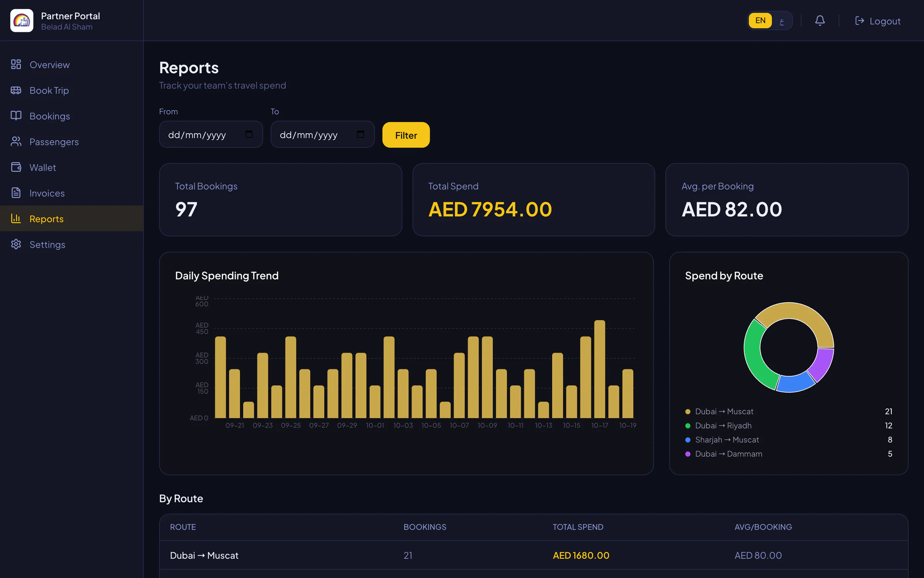Click AED 1680.00 in the route table
Viewport: 924px width, 578px height.
(581, 555)
